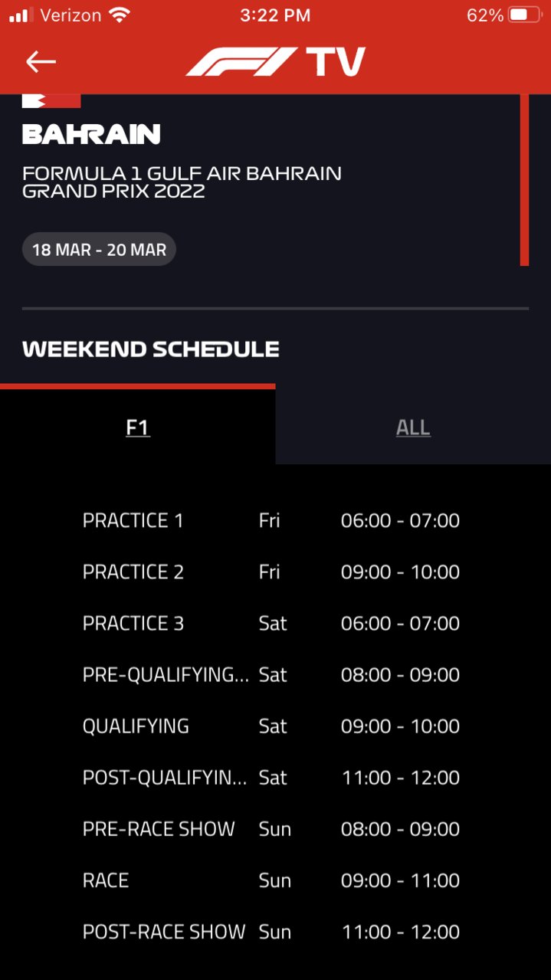Tap the Bahrain flag icon

[x=51, y=100]
